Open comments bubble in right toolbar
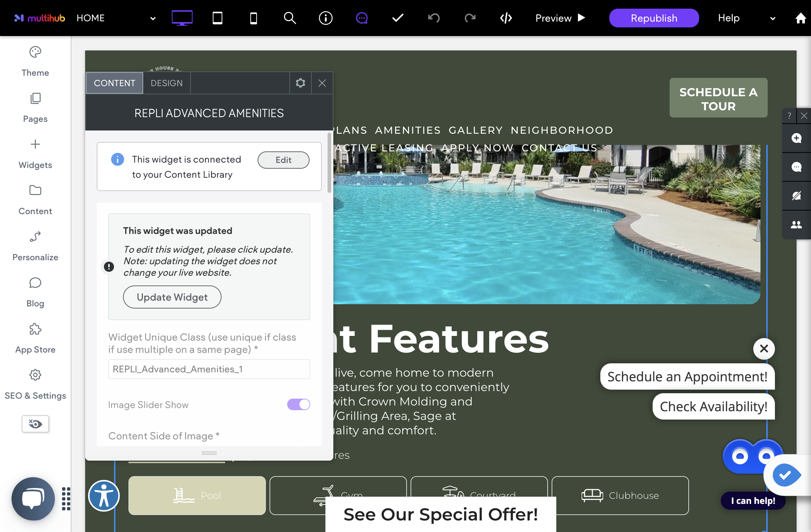 (x=797, y=167)
